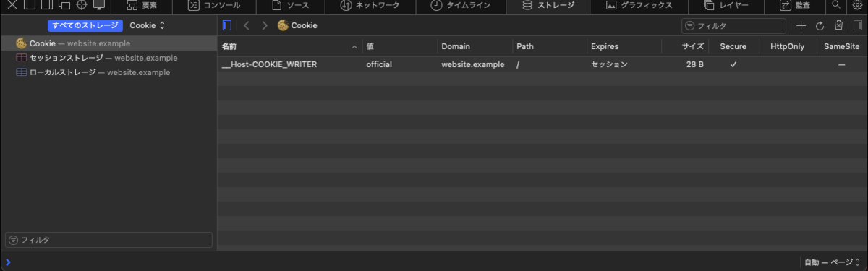Image resolution: width=868 pixels, height=271 pixels.
Task: Sort by the SameSite column header
Action: click(842, 46)
